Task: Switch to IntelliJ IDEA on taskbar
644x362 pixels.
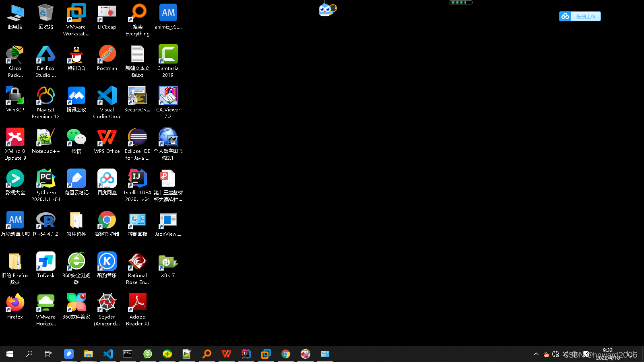Action: click(246, 354)
